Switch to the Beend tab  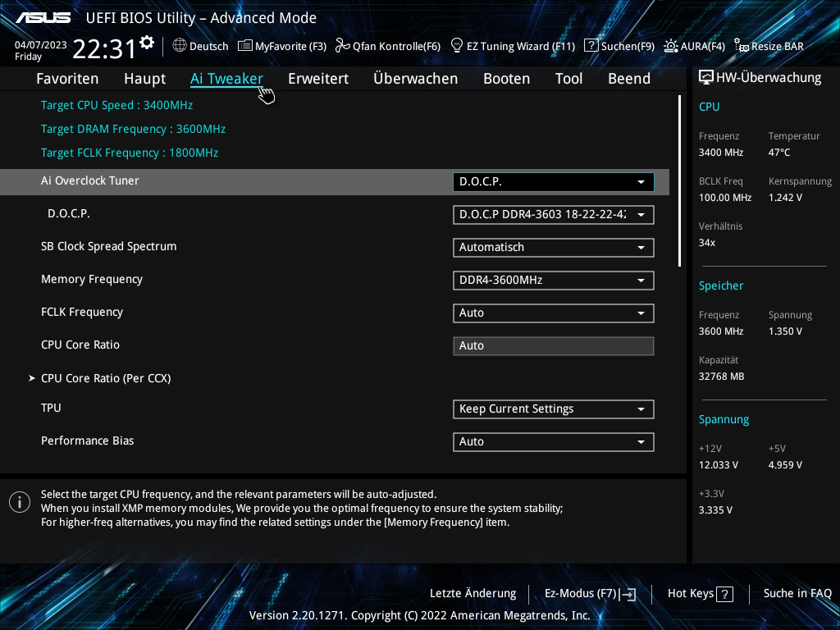629,79
